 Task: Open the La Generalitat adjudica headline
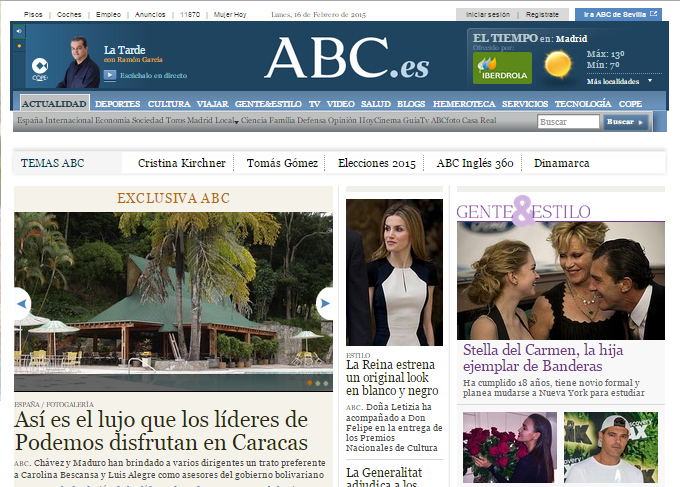pos(384,477)
